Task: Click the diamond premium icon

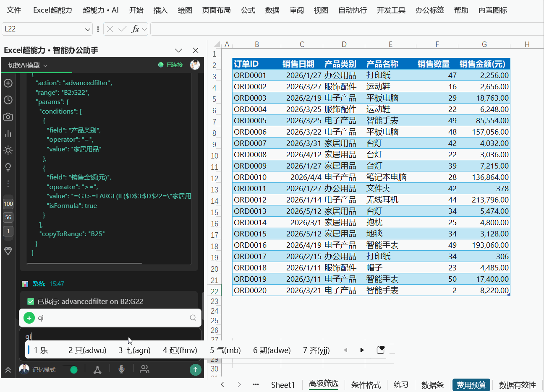Action: [8, 251]
